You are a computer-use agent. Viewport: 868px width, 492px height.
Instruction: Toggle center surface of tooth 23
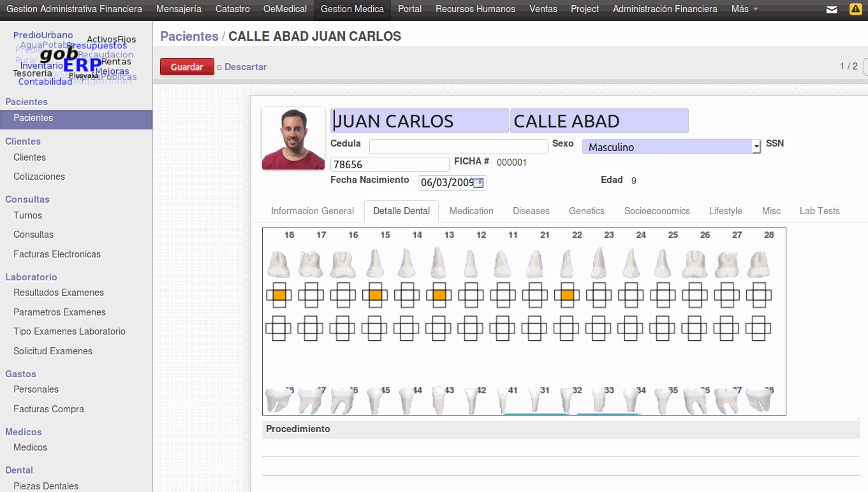(599, 295)
